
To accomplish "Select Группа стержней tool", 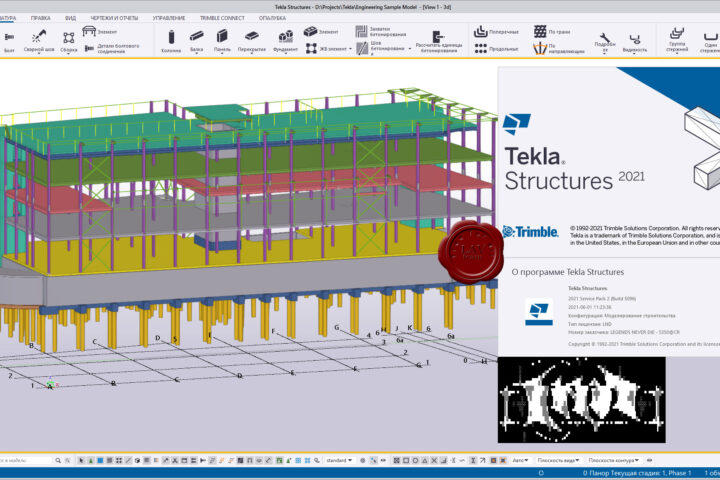I will click(677, 39).
